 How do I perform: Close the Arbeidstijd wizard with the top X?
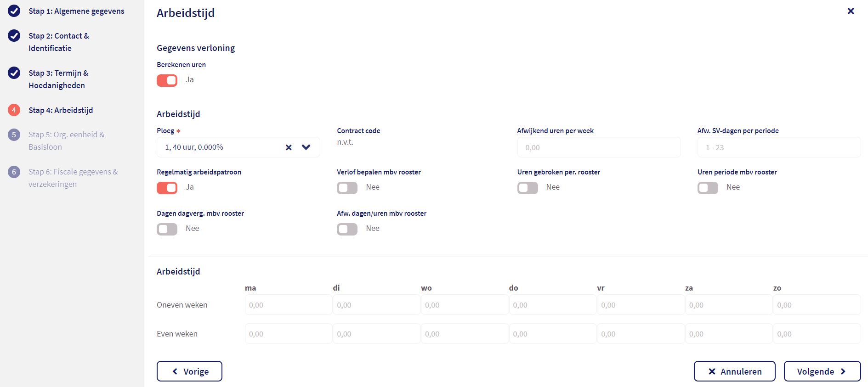(x=851, y=11)
